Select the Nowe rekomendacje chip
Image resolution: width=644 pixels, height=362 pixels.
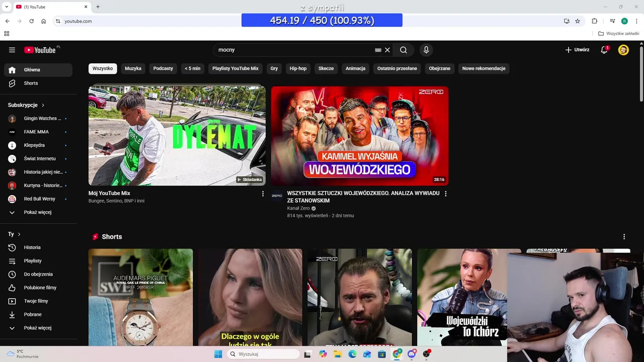pyautogui.click(x=484, y=68)
